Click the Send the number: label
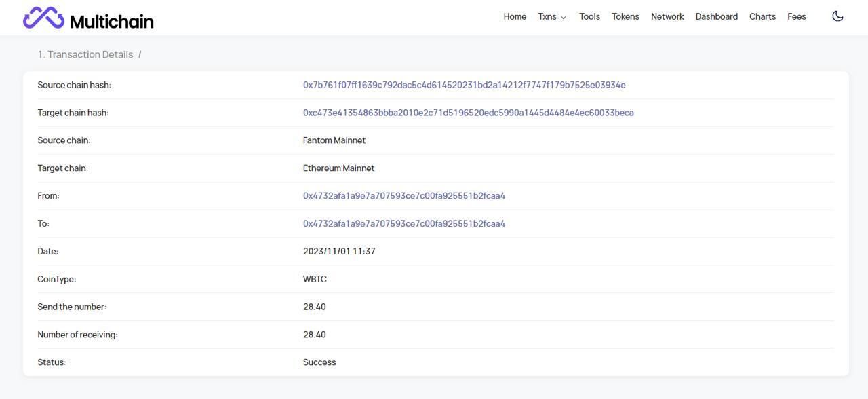 click(x=72, y=307)
